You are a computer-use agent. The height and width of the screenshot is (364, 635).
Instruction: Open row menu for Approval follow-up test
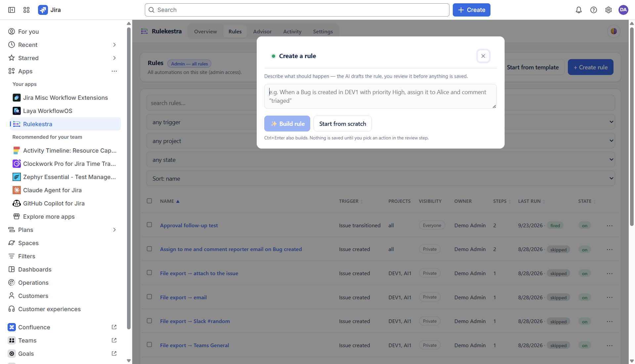click(x=610, y=226)
